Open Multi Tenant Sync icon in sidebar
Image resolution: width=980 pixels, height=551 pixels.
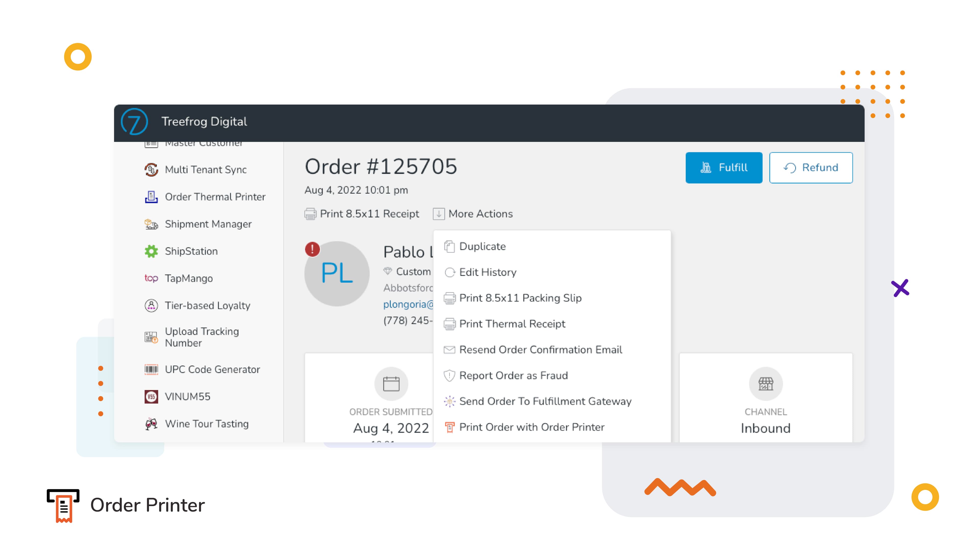(151, 170)
